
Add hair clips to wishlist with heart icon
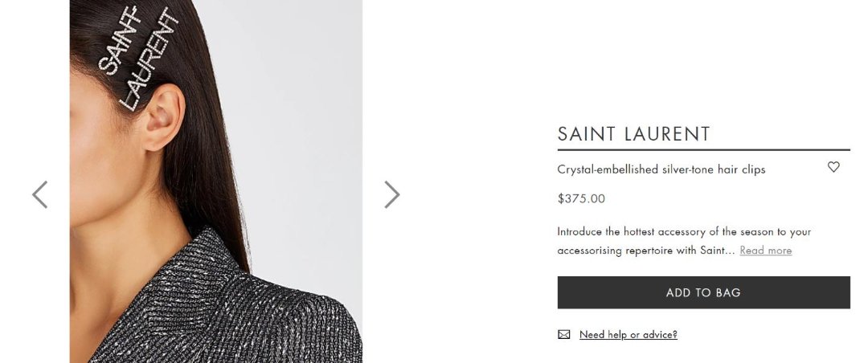833,167
